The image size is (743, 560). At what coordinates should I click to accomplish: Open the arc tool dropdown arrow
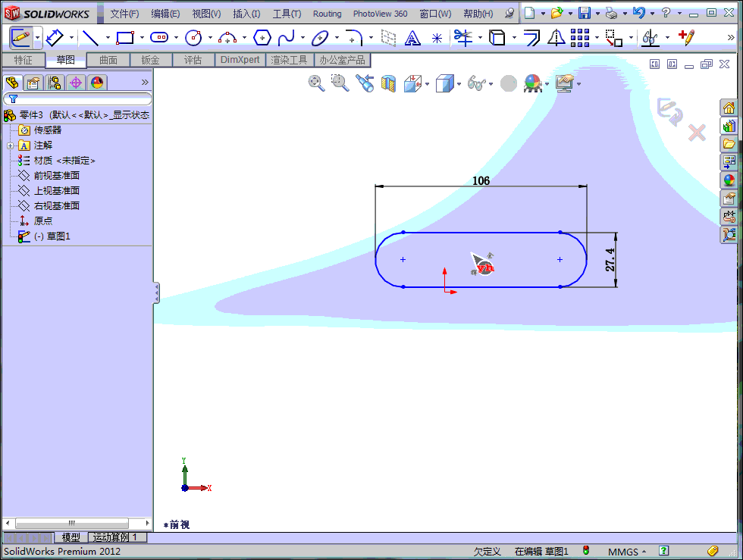point(244,38)
